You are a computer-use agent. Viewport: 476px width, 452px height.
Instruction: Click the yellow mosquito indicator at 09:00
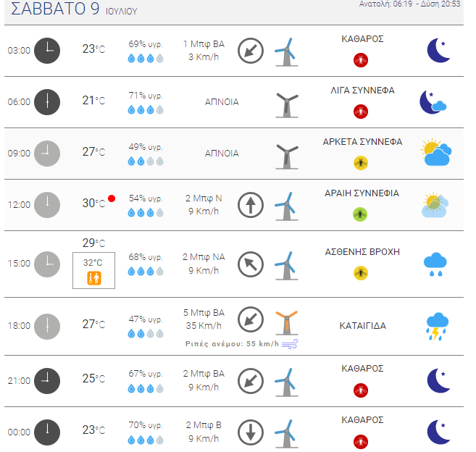(361, 163)
